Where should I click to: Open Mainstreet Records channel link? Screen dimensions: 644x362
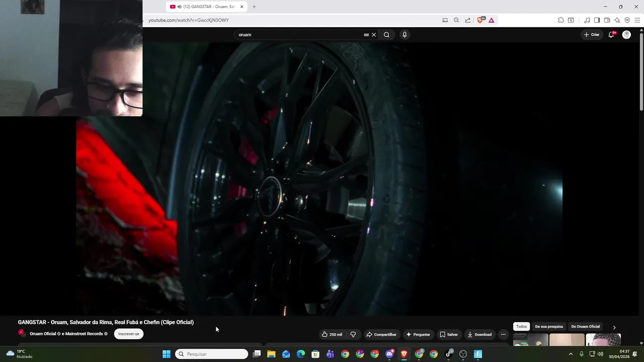pyautogui.click(x=84, y=334)
